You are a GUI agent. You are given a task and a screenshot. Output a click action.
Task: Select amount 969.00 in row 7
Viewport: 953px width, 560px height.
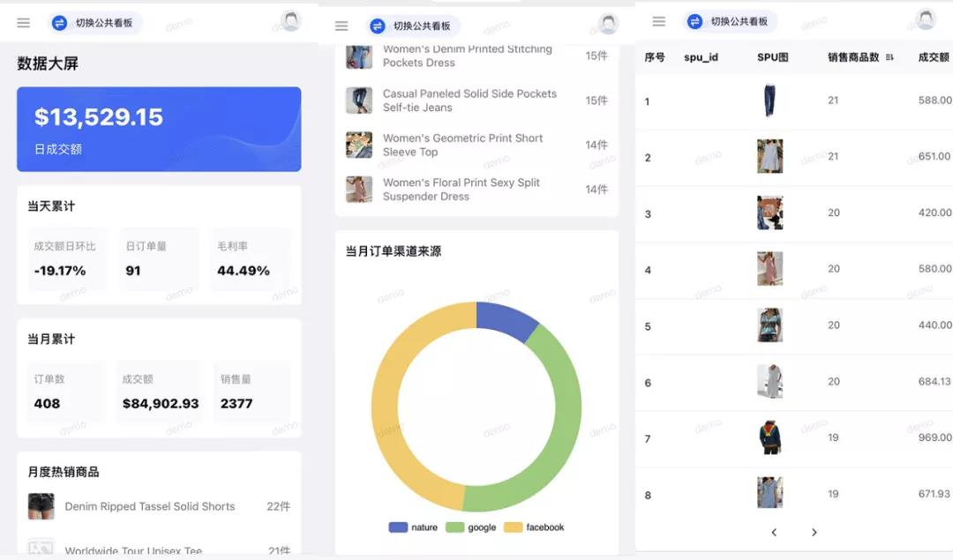(934, 437)
